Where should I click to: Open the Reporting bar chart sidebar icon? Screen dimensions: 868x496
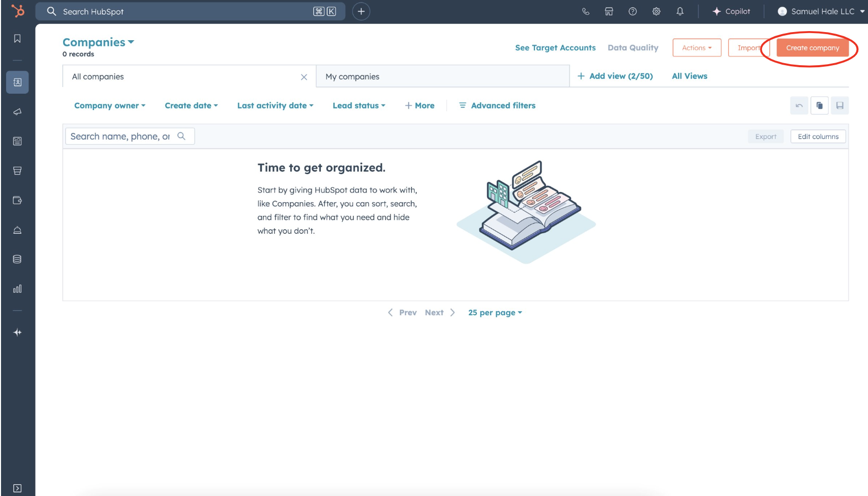pos(17,289)
